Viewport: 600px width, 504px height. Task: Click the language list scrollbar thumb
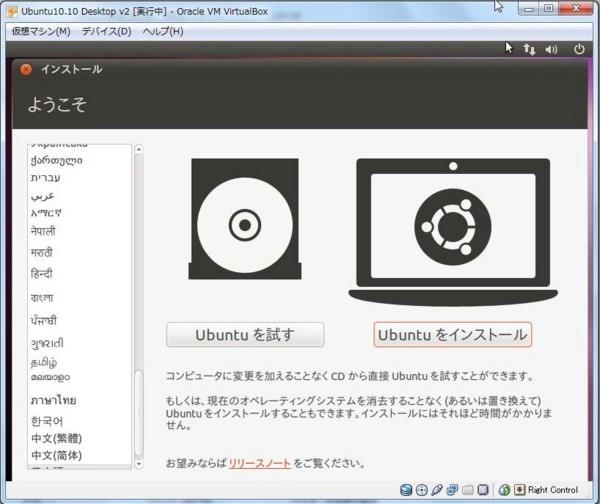point(139,413)
